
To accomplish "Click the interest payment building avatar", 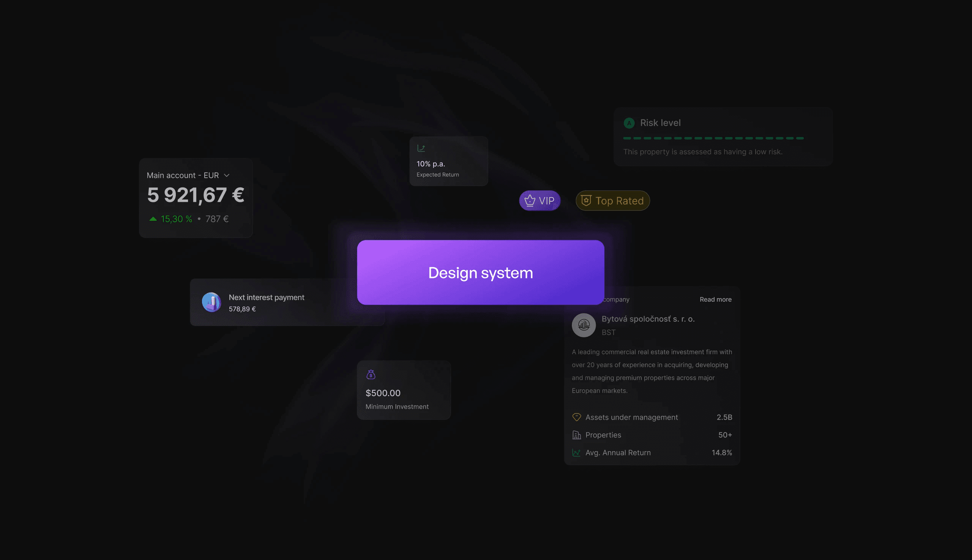I will pyautogui.click(x=211, y=302).
